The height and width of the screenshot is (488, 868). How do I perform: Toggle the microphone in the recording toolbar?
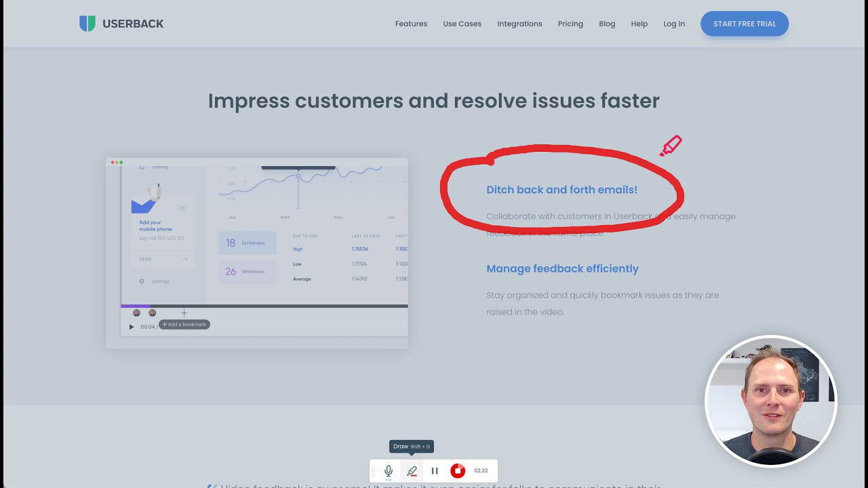389,470
